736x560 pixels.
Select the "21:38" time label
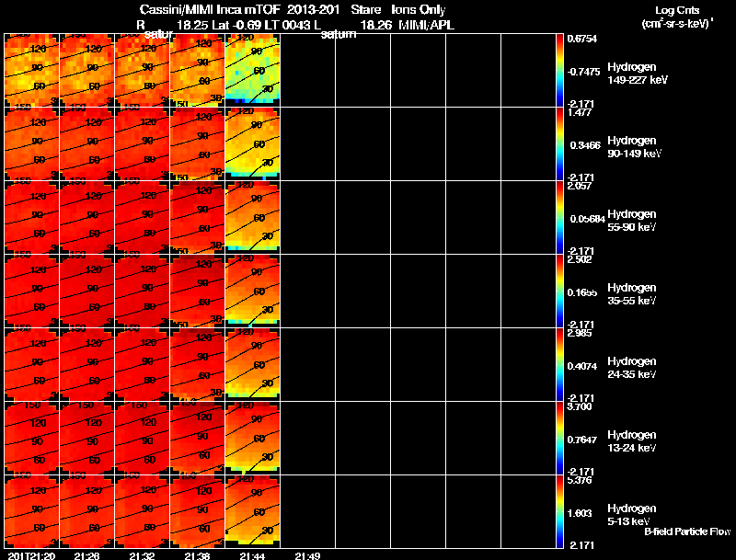pyautogui.click(x=197, y=555)
